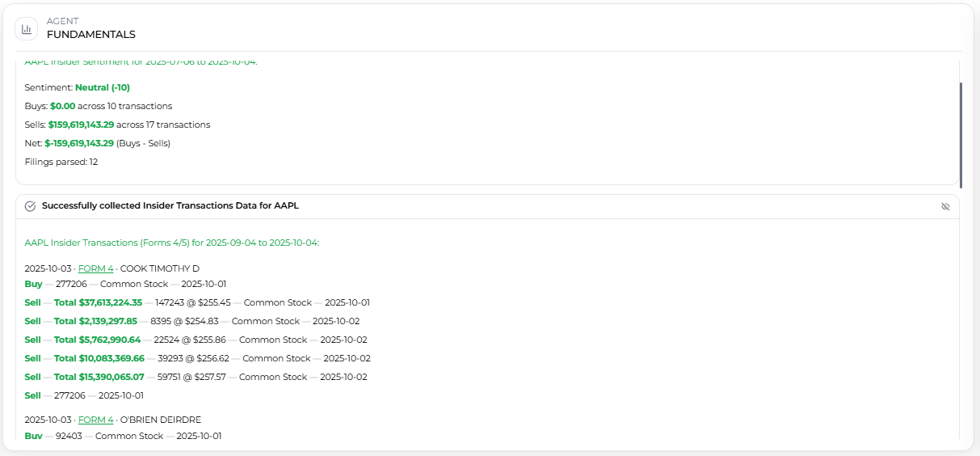Click the Sells $159,619,143.29 amount
Screen dimensions: 980x456
81,125
